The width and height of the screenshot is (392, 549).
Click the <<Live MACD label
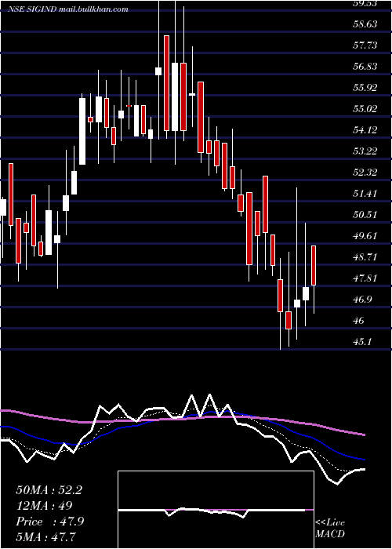tap(330, 528)
